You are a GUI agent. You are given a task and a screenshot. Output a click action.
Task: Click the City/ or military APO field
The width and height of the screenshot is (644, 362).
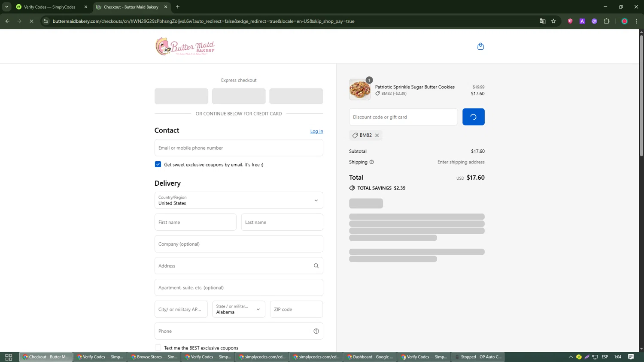coord(181,309)
